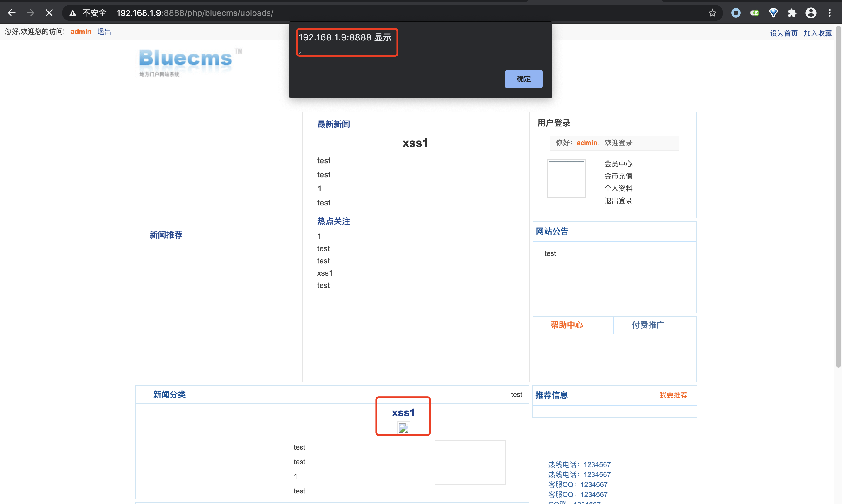The height and width of the screenshot is (504, 842).
Task: Click the address bar URL
Action: point(195,13)
